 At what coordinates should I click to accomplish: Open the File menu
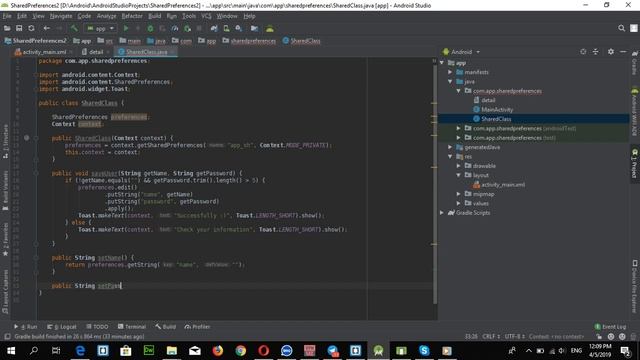[7, 16]
